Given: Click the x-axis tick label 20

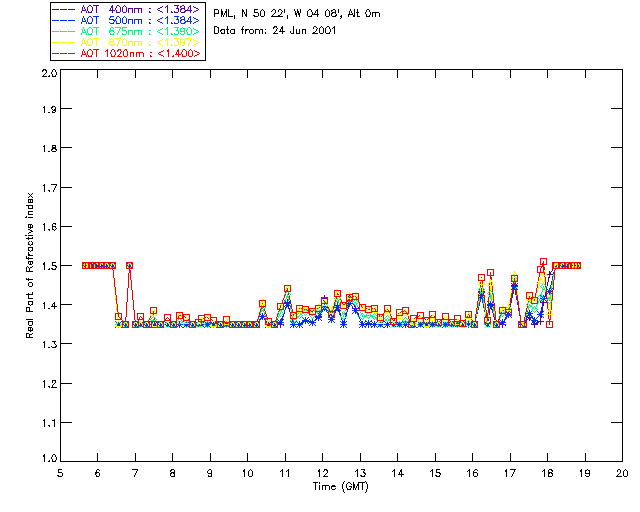Looking at the screenshot, I should click(x=622, y=473).
